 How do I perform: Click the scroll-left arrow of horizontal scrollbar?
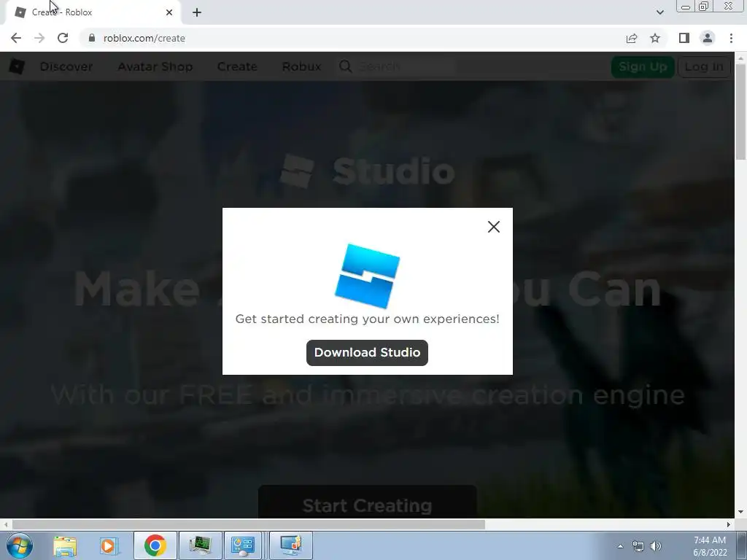click(6, 524)
